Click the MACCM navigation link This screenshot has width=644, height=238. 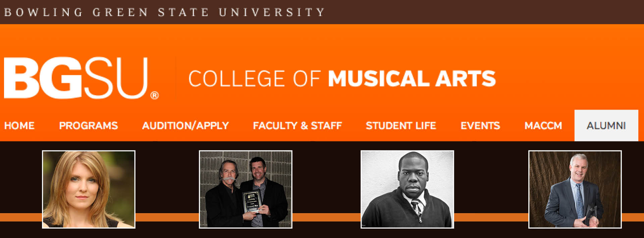tap(543, 126)
